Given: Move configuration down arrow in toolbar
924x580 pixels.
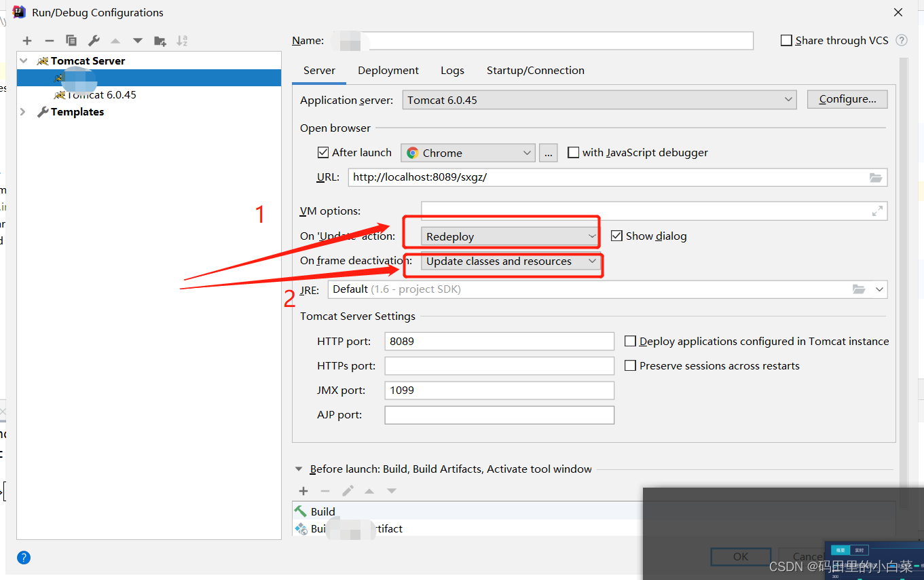Looking at the screenshot, I should (138, 41).
